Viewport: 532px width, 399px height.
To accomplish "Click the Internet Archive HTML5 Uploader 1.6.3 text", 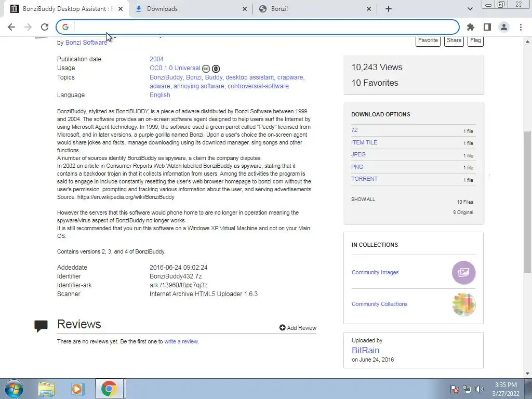I will 204,294.
